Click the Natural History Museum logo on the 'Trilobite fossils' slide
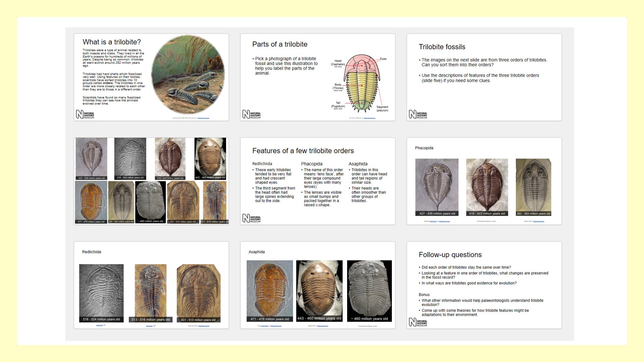The height and width of the screenshot is (362, 644). coord(418,115)
